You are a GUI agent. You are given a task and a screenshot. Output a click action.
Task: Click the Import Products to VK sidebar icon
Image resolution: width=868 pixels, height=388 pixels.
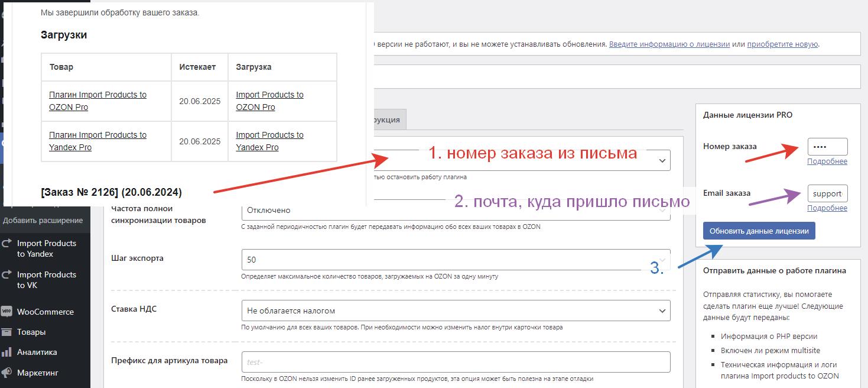tap(6, 274)
